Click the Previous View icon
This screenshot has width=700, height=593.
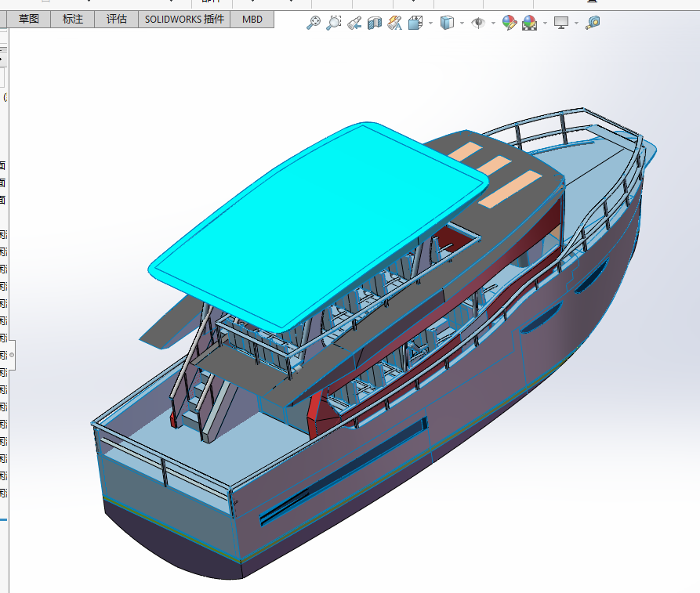point(354,23)
